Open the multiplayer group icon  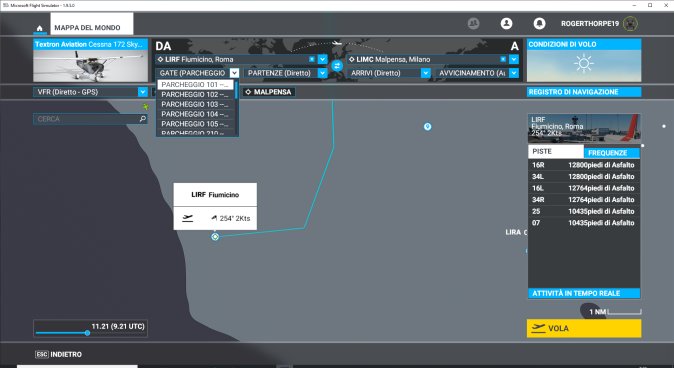(x=474, y=23)
